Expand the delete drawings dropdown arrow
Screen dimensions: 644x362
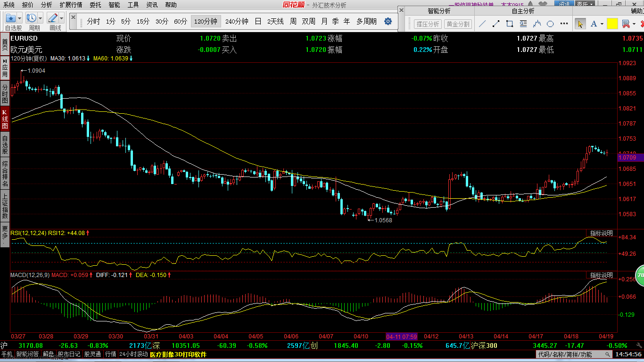[x=634, y=24]
